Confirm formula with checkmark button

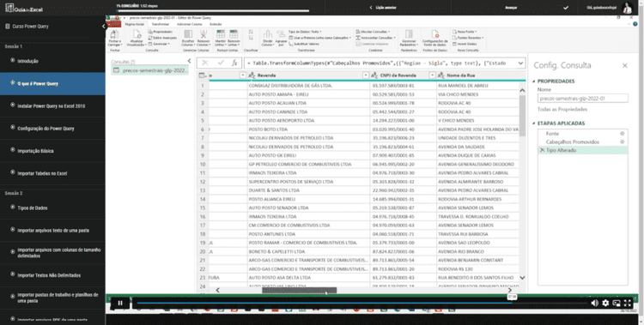(221, 63)
